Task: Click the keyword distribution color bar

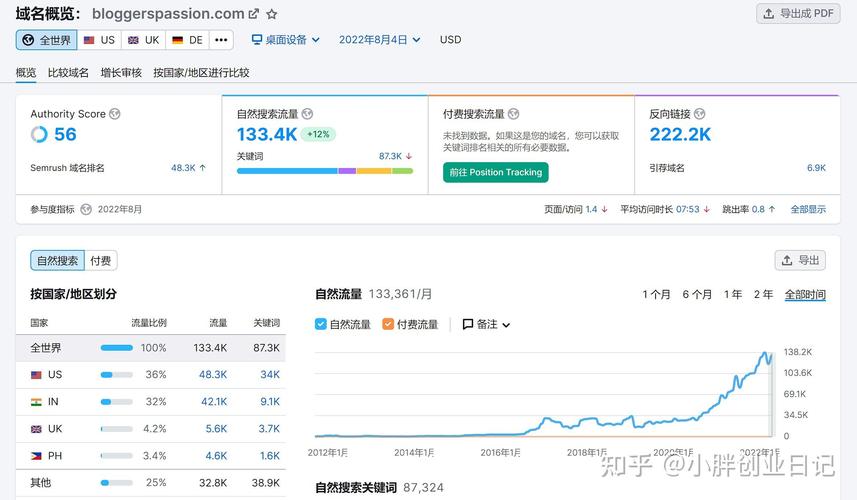Action: [325, 171]
